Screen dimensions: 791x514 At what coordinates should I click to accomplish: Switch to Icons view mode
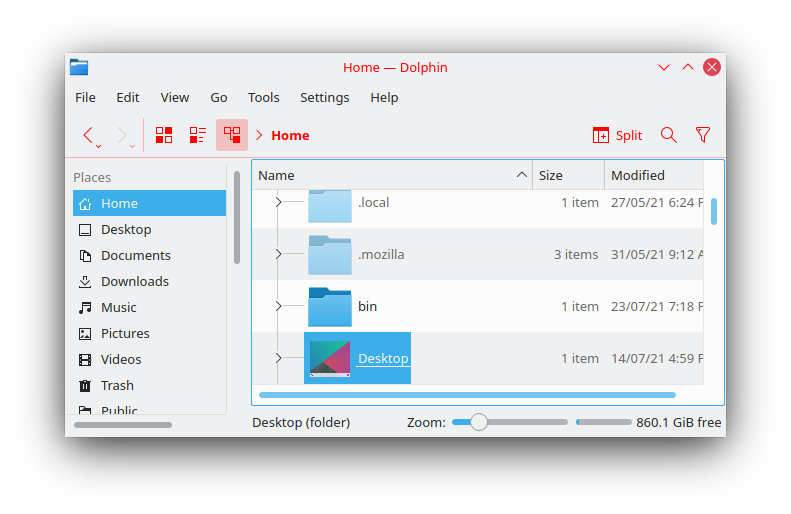(x=164, y=135)
